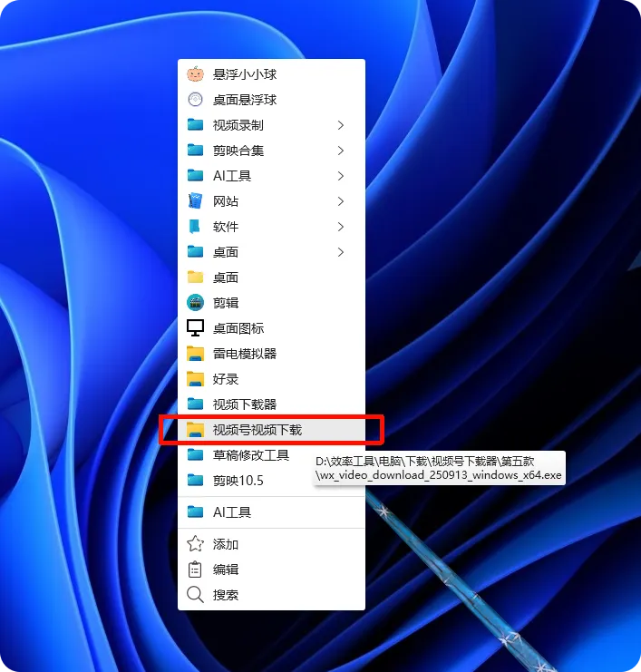This screenshot has height=672, width=641.
Task: Click the 剪映合集 label text
Action: click(238, 150)
